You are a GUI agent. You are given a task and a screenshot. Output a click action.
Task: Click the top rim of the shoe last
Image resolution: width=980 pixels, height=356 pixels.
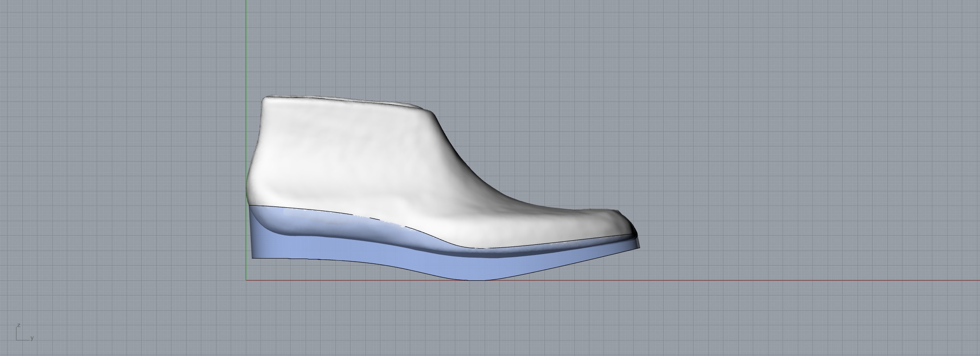(347, 100)
